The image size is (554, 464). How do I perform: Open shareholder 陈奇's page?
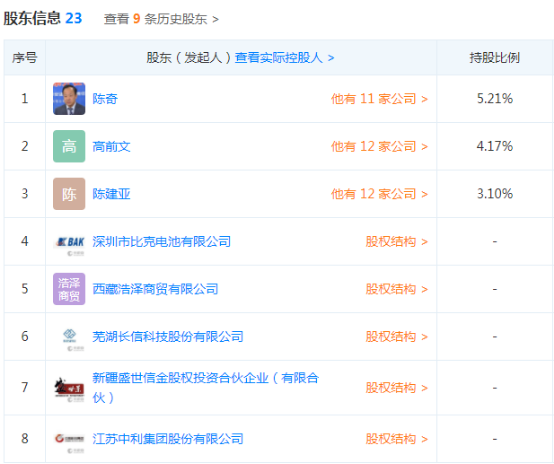click(105, 99)
